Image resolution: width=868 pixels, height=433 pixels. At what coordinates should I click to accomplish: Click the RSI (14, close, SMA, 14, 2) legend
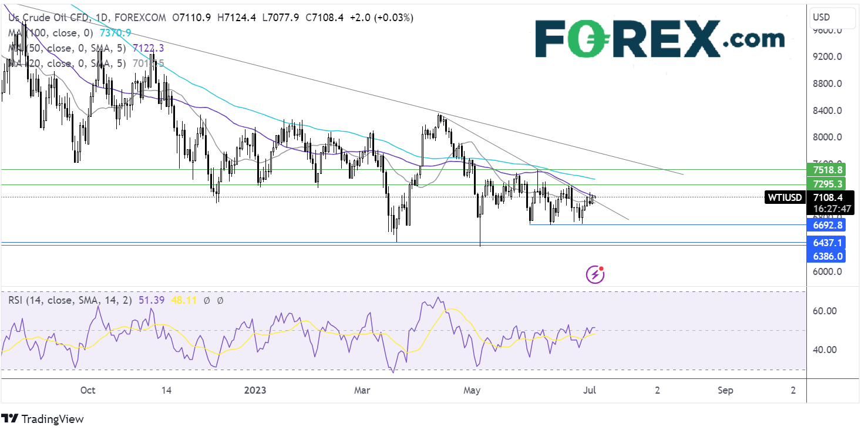coord(71,300)
